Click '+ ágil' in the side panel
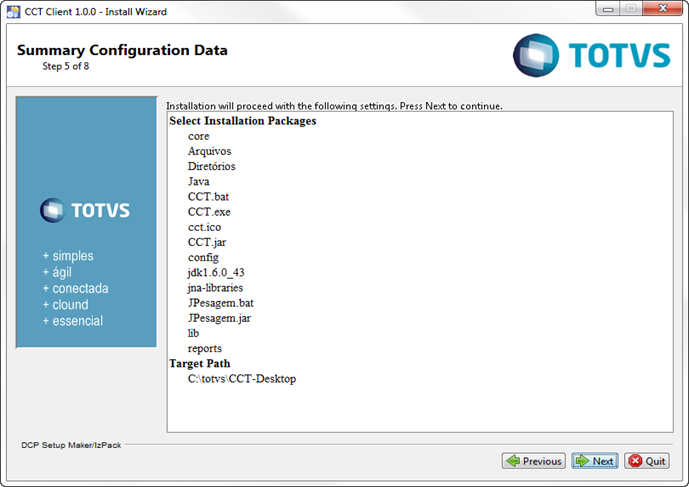This screenshot has width=689, height=487. 57,273
